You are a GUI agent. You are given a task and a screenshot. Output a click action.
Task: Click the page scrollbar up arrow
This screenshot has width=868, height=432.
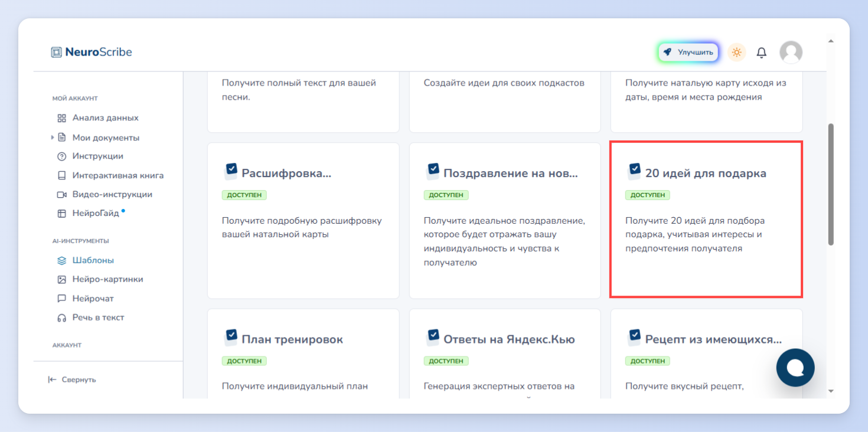(831, 41)
